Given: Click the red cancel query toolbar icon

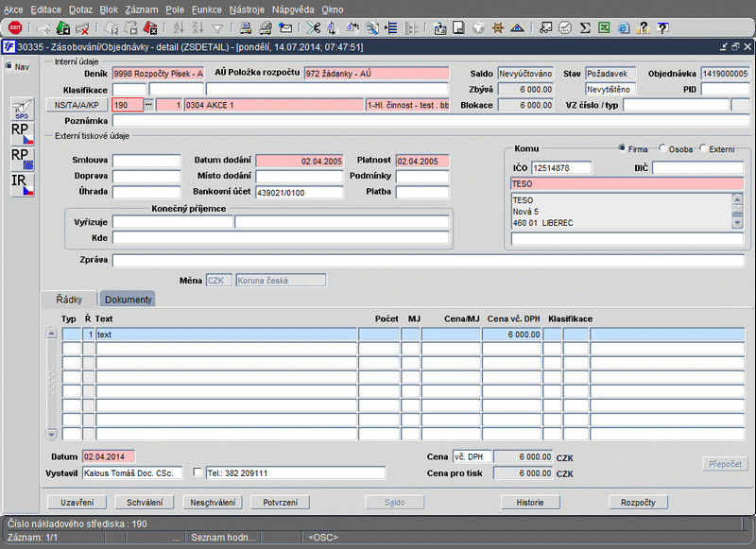Looking at the screenshot, I should (x=150, y=28).
